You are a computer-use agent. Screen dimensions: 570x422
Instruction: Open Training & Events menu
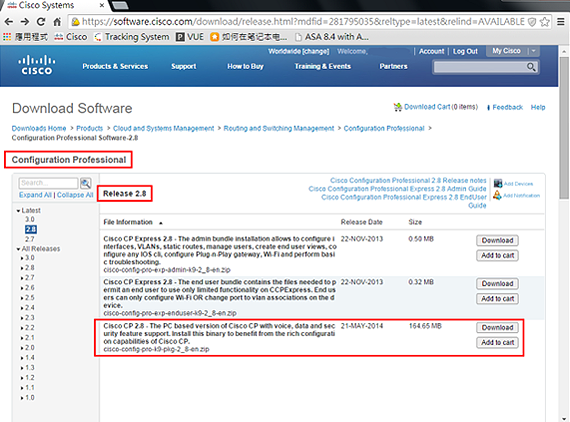[x=323, y=67]
